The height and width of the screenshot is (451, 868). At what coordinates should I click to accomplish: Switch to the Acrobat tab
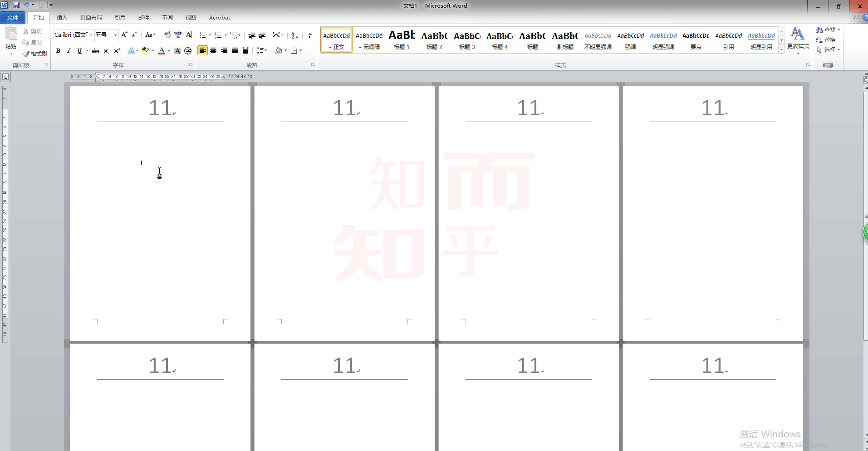point(219,18)
